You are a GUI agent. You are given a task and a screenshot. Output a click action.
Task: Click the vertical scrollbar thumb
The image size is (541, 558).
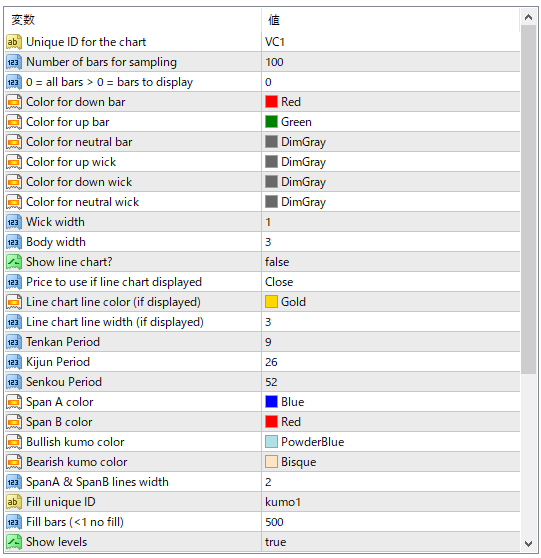[529, 199]
